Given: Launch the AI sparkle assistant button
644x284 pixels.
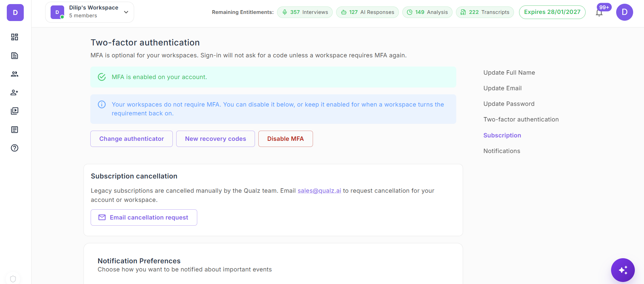Looking at the screenshot, I should point(623,270).
